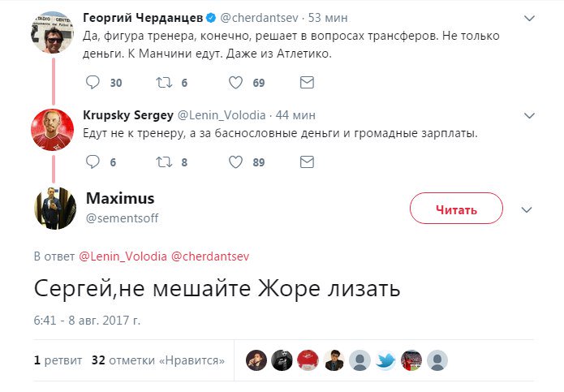Image resolution: width=564 pixels, height=392 pixels.
Task: Reply to Cherdantsev's tweet via comment icon
Action: [x=93, y=82]
